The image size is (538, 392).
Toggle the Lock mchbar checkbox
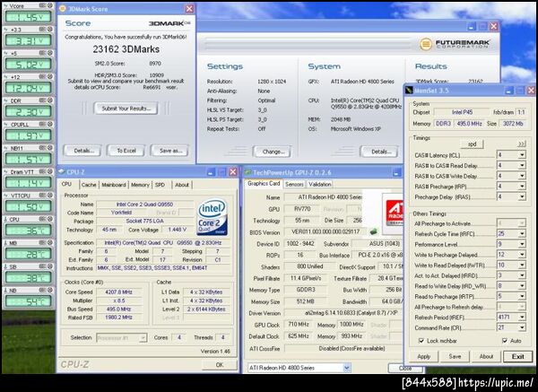421,341
